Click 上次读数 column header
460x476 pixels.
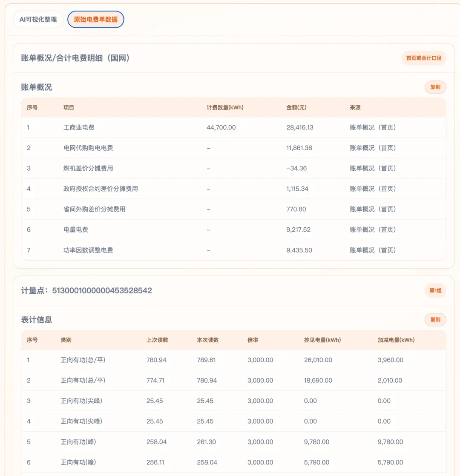point(157,340)
